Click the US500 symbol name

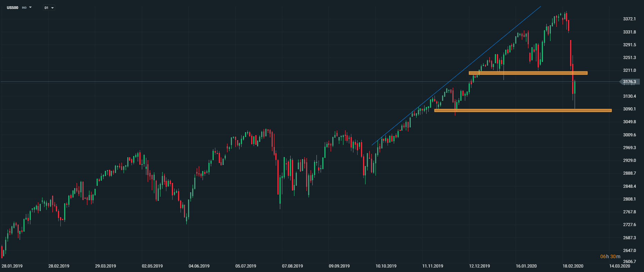(12, 8)
